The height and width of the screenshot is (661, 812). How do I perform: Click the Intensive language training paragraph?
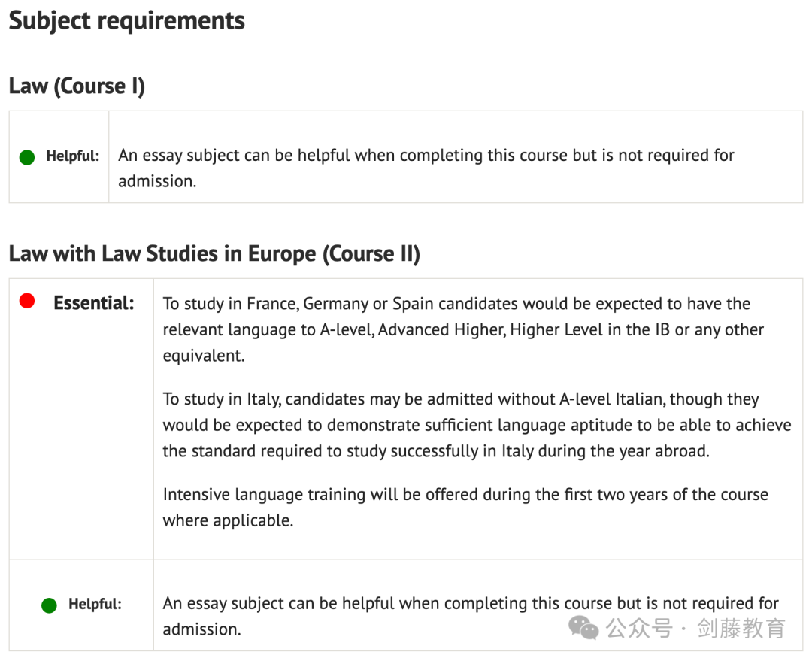pyautogui.click(x=465, y=507)
